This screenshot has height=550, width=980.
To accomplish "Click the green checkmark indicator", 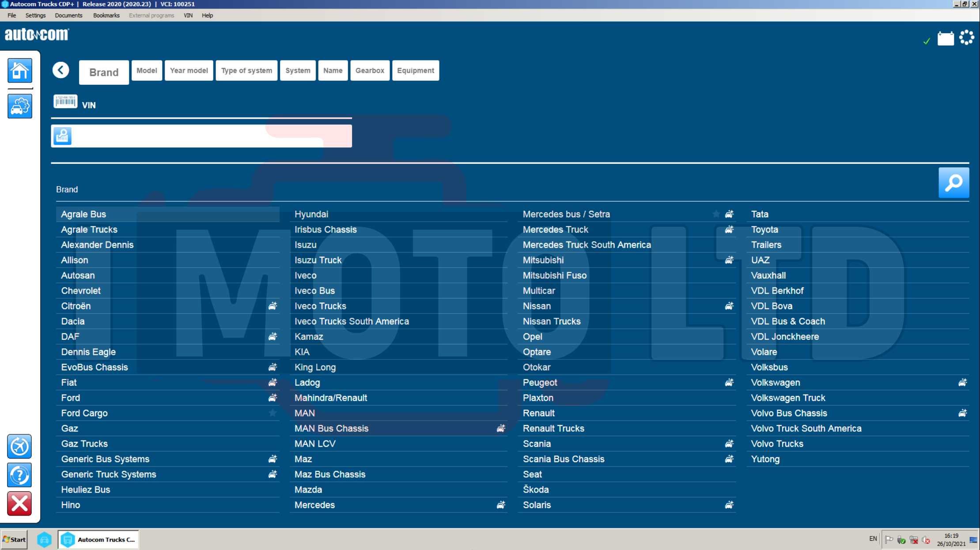I will (x=927, y=41).
